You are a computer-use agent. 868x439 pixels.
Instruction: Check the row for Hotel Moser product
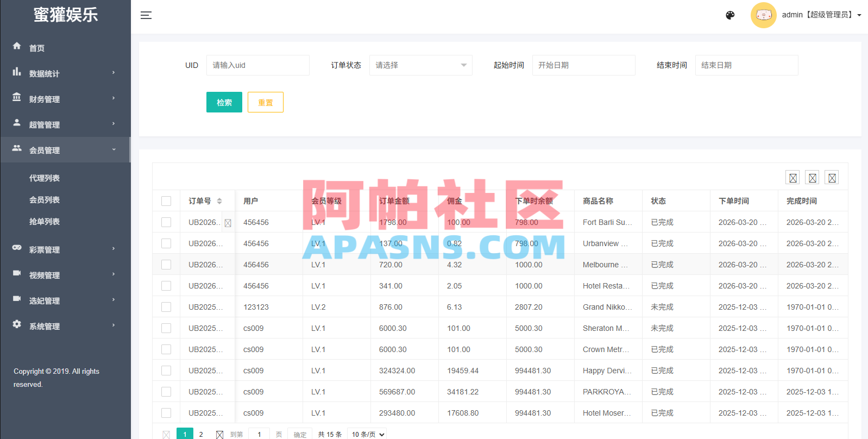click(166, 413)
